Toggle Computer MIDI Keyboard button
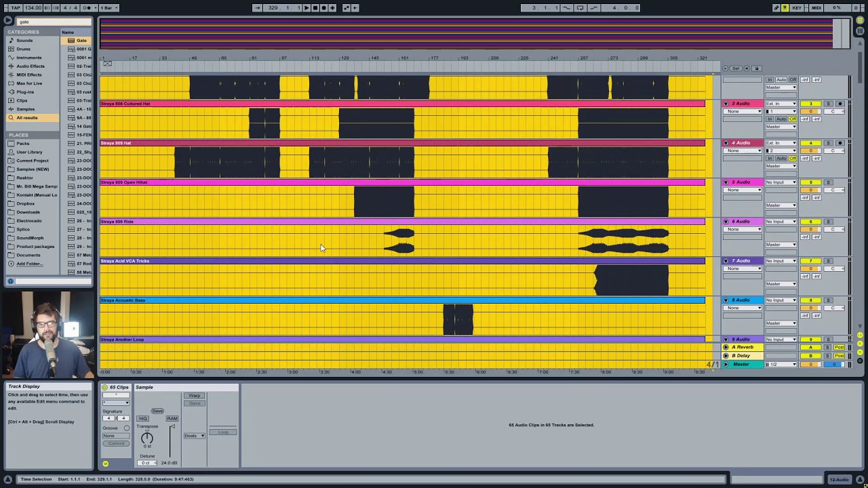Screen dimensions: 868x488 785,7
